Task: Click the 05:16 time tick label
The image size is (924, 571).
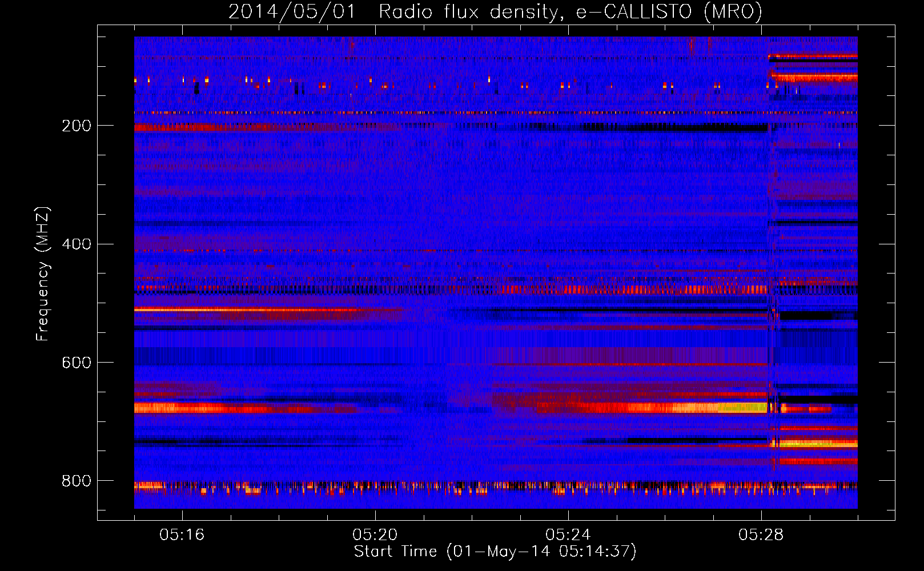Action: click(x=182, y=535)
